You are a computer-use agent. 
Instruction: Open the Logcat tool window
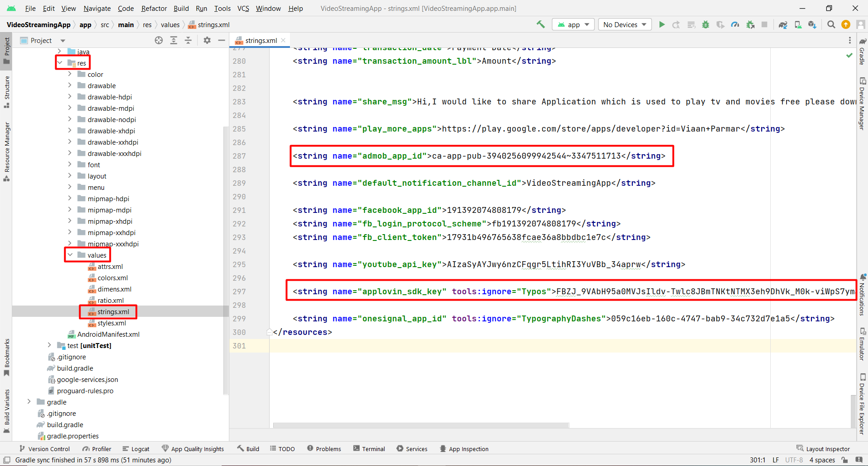[136, 449]
